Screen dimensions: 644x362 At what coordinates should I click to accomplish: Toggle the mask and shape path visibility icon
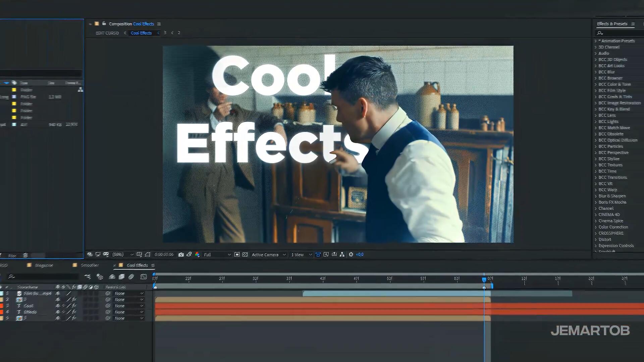[x=148, y=255]
